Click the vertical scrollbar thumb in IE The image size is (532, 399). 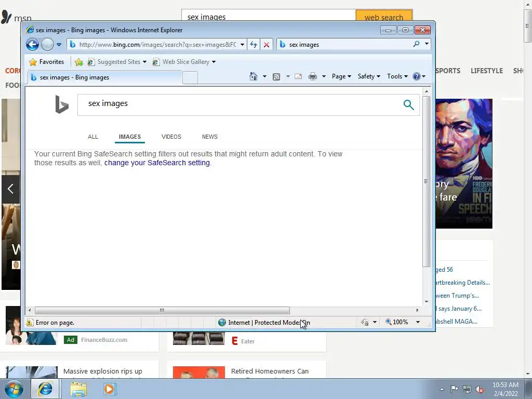coord(426,181)
